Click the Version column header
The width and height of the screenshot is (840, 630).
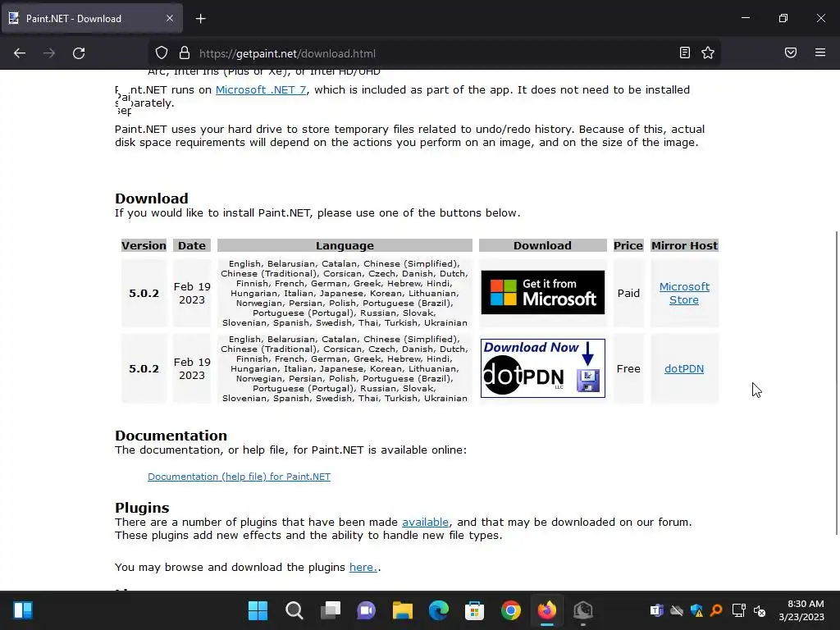point(144,245)
